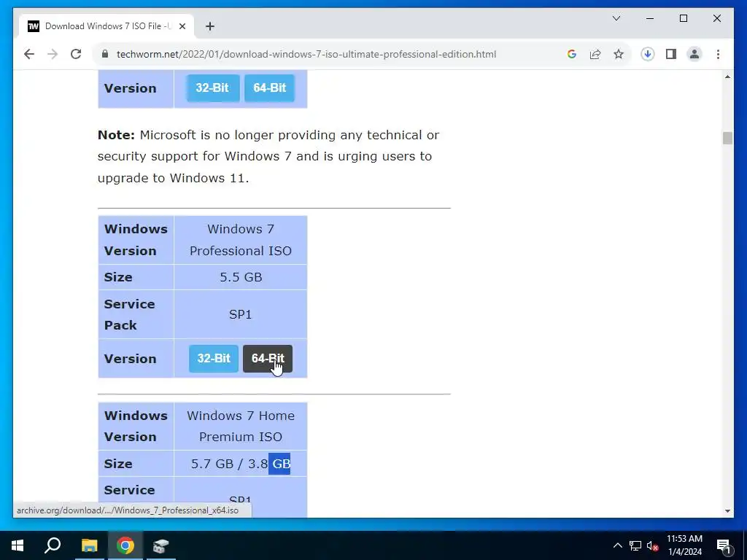Click the muted volume tray icon
Image resolution: width=747 pixels, height=560 pixels.
[653, 545]
